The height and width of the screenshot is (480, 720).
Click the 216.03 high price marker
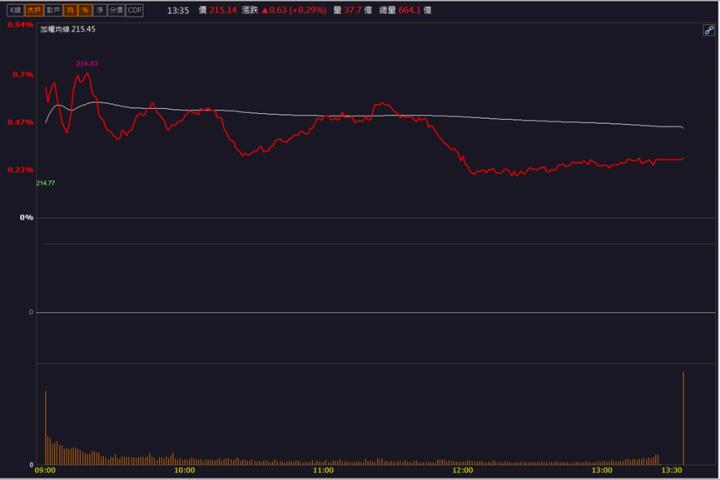point(87,64)
